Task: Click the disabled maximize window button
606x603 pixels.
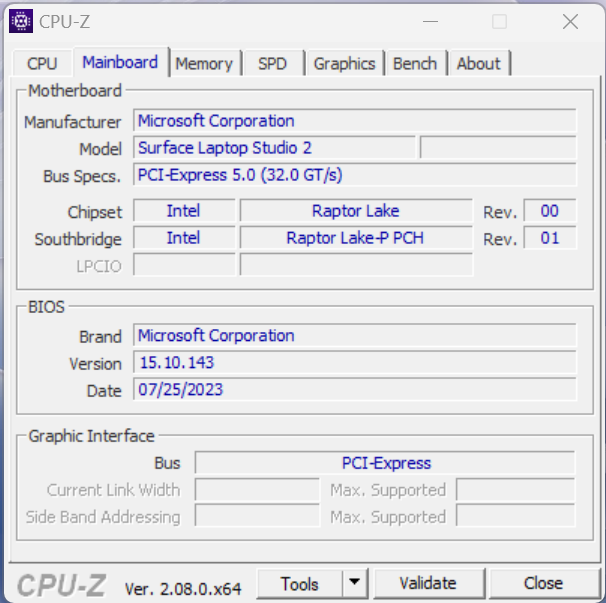Action: (x=499, y=22)
